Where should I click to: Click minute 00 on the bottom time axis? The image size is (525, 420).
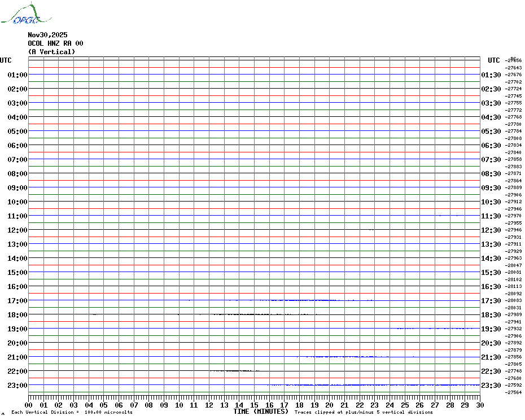(x=29, y=405)
